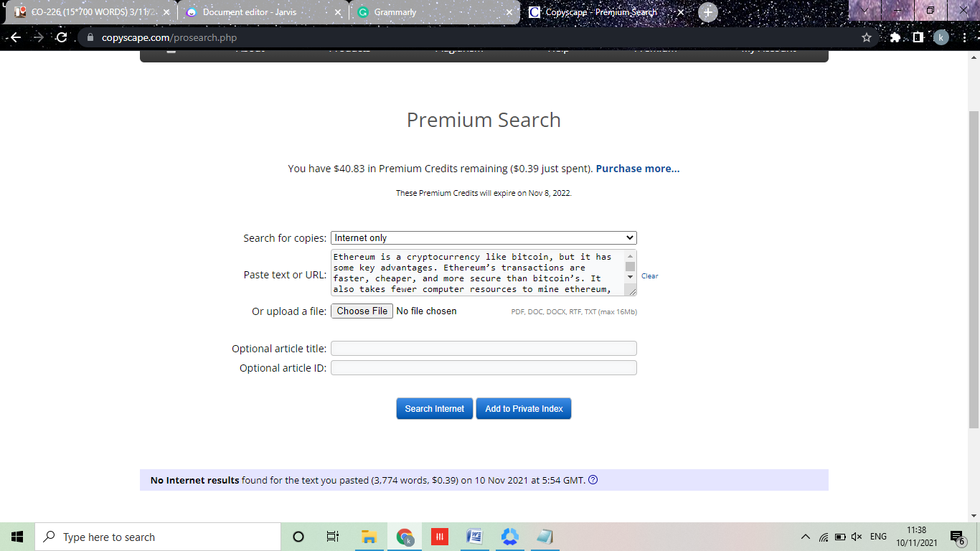
Task: Switch to the Grammarly tab
Action: pos(434,12)
